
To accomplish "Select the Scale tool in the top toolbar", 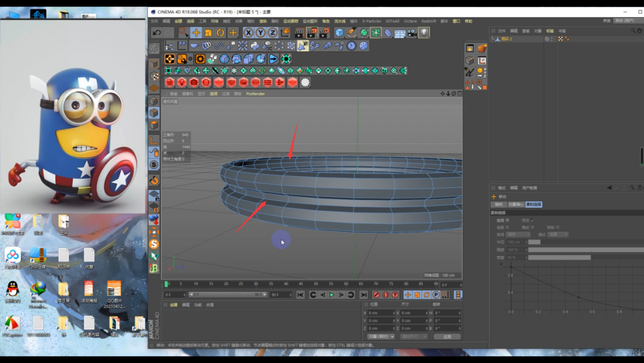I will (x=208, y=32).
